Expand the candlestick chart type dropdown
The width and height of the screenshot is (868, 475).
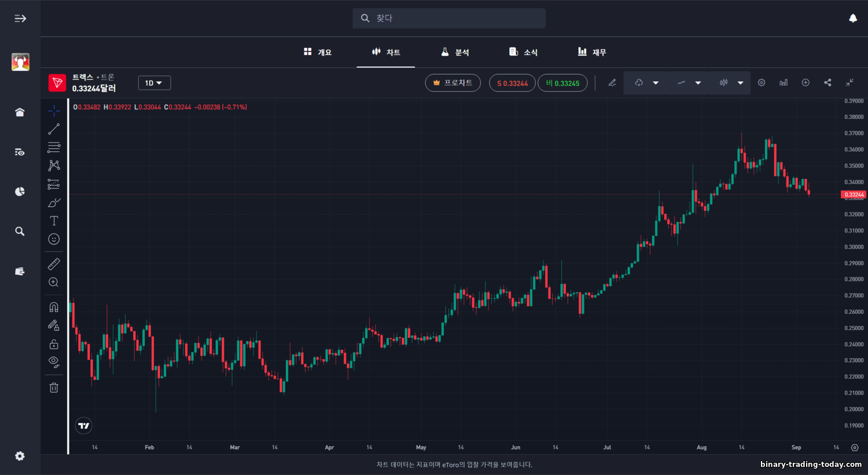coord(740,83)
